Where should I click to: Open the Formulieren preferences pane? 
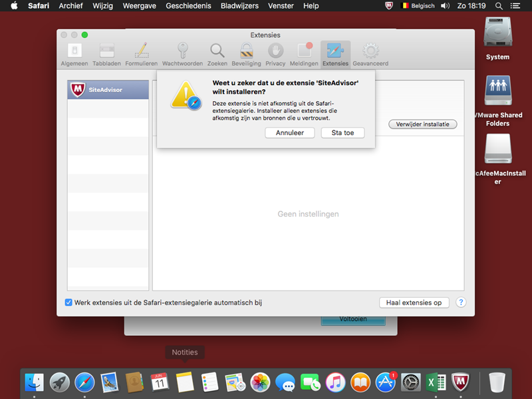click(x=142, y=55)
